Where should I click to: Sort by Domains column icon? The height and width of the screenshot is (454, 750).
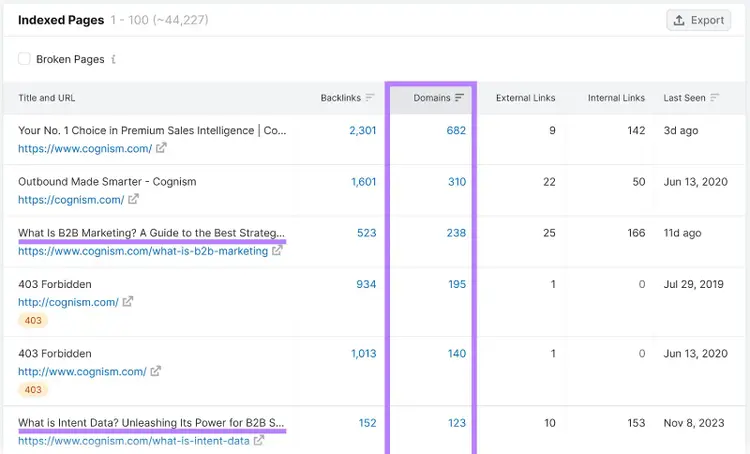click(459, 98)
